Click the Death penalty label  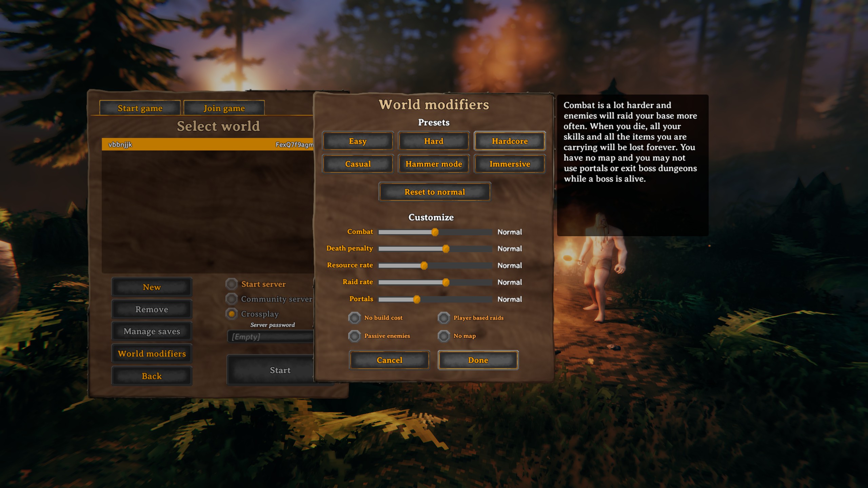pos(350,248)
